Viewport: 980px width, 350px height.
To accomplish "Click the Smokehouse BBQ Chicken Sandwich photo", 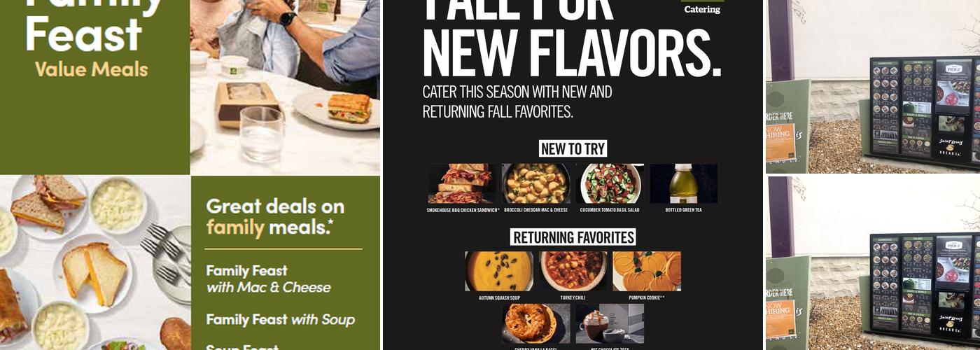I will (x=462, y=183).
